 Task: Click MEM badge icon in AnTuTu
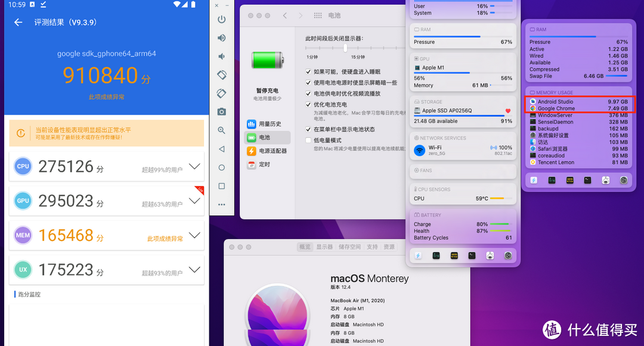point(23,236)
